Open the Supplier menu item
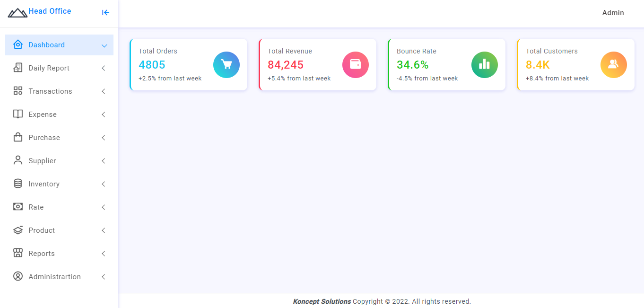 (59, 161)
